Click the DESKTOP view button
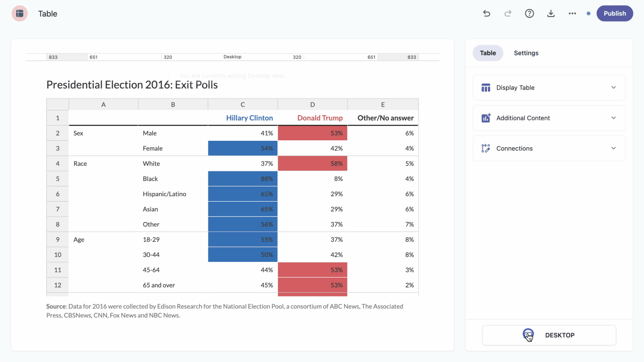Viewport: 644px width, 362px height. 549,335
